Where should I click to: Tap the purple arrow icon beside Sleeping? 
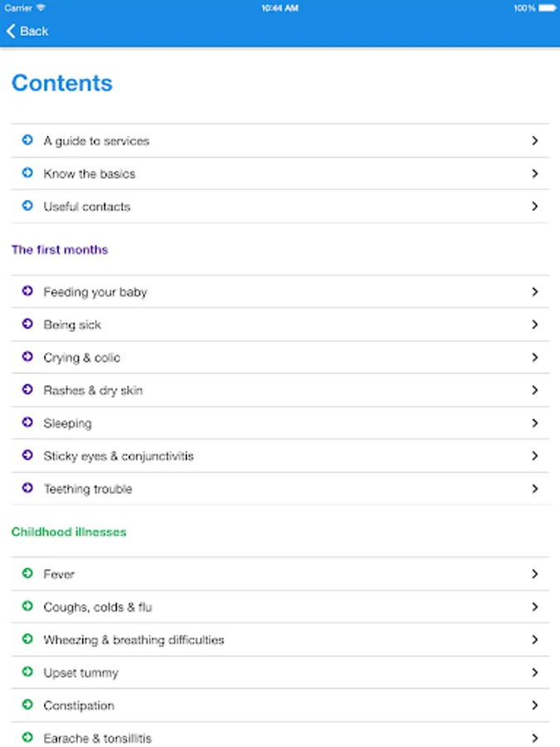point(27,423)
